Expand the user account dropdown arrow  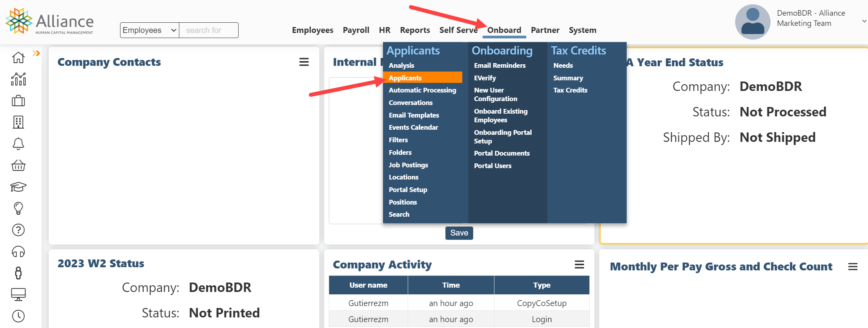point(864,21)
